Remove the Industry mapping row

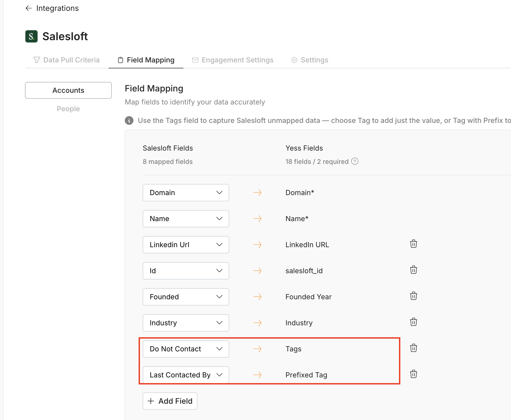pyautogui.click(x=414, y=322)
